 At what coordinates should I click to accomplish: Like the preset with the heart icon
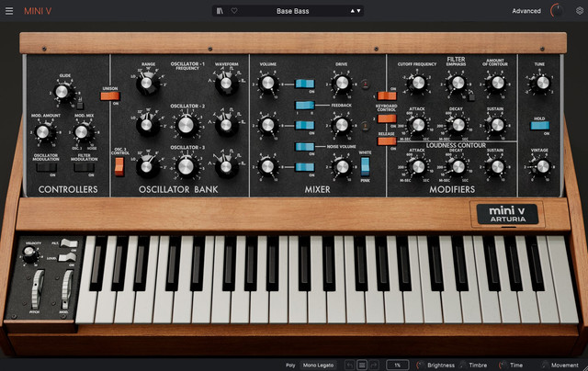[234, 11]
